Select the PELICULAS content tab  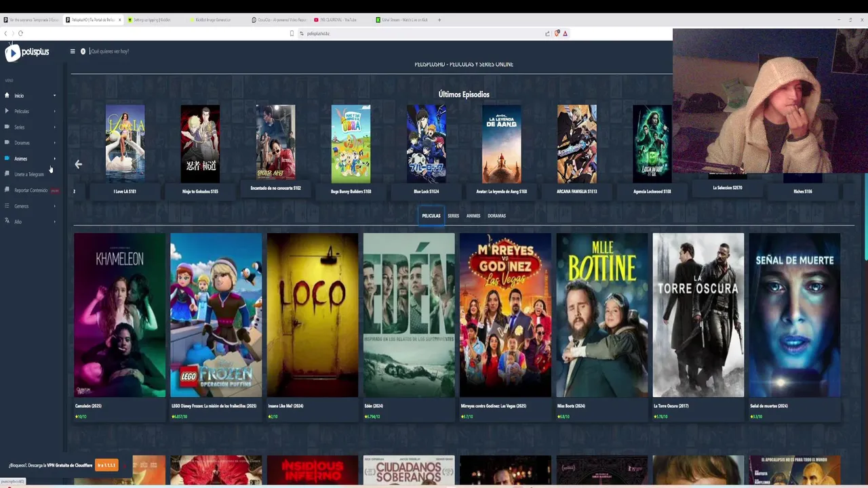point(431,216)
